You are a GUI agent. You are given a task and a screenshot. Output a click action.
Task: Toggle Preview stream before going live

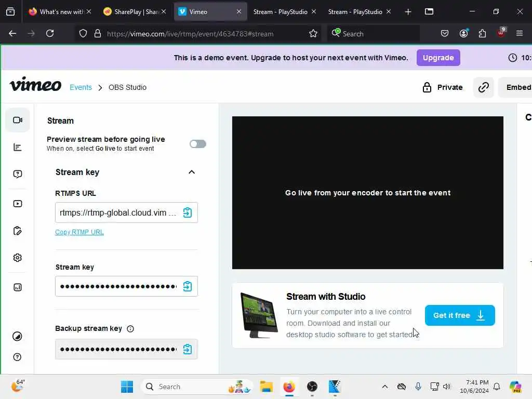pyautogui.click(x=198, y=144)
